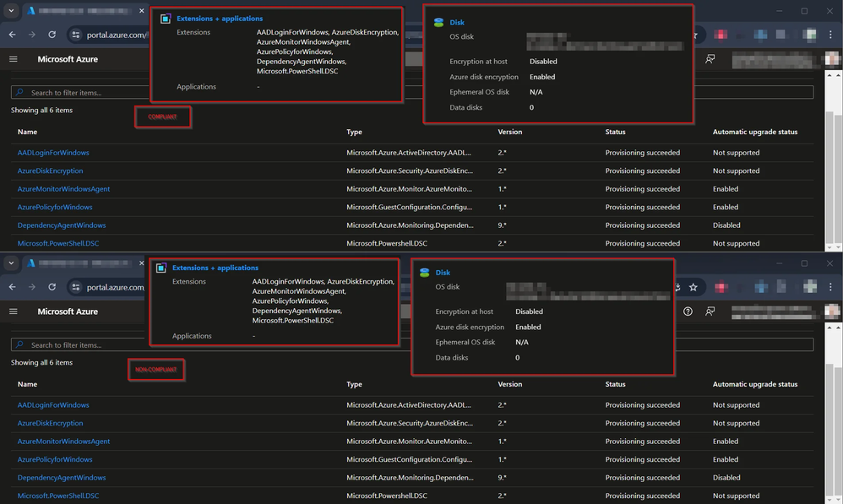Viewport: 843px width, 504px height.
Task: Open tab search chevron in bottom browser window
Action: click(x=11, y=263)
